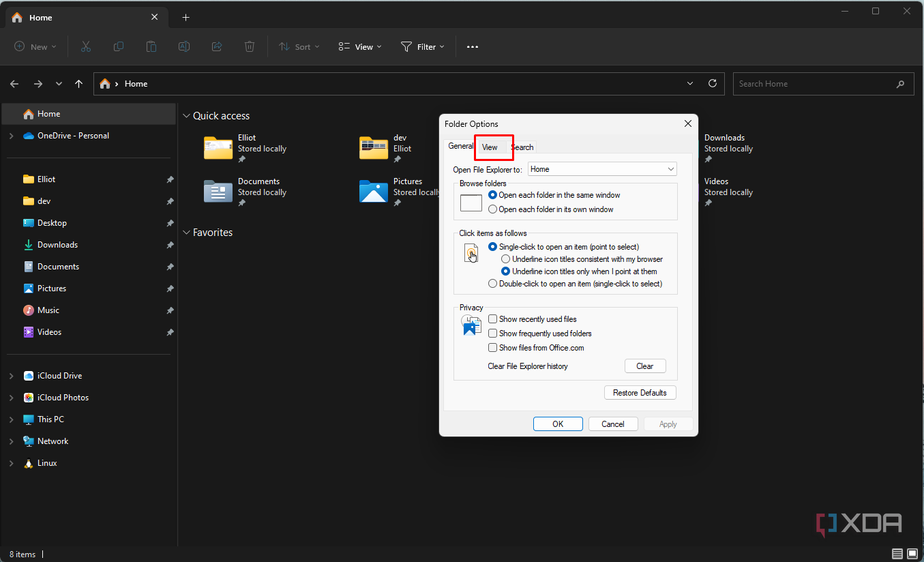
Task: Click the Delete trash can icon
Action: [x=250, y=46]
